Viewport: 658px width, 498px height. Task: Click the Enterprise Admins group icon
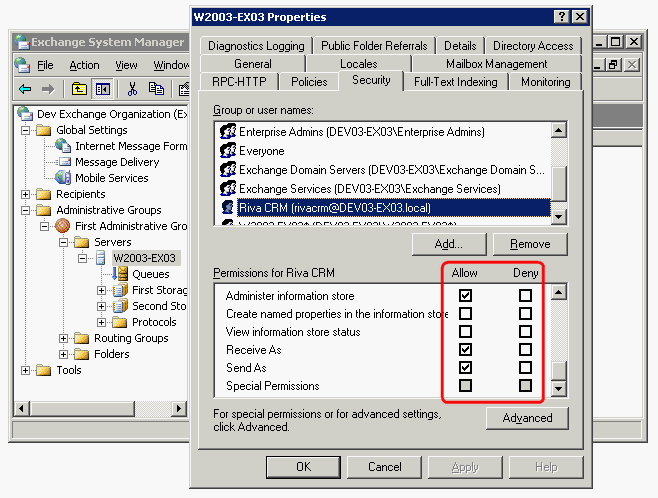click(x=228, y=132)
